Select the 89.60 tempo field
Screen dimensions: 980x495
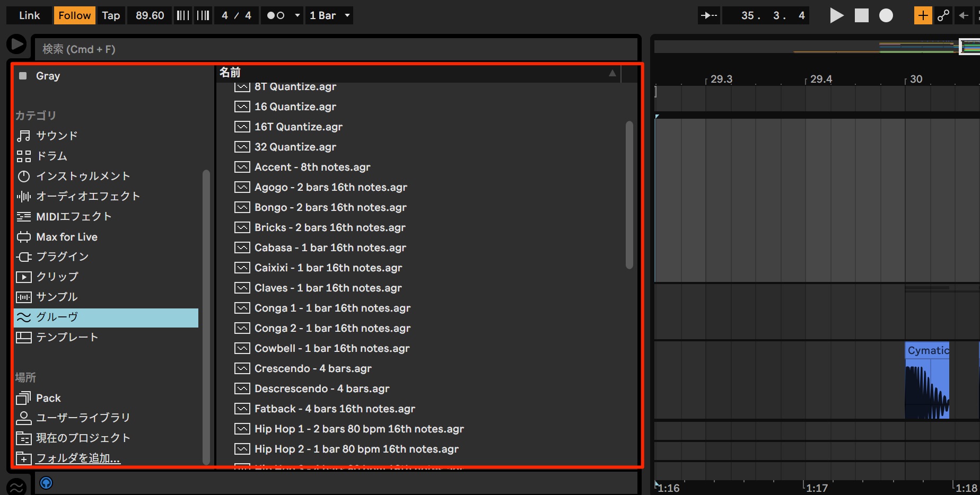point(150,15)
